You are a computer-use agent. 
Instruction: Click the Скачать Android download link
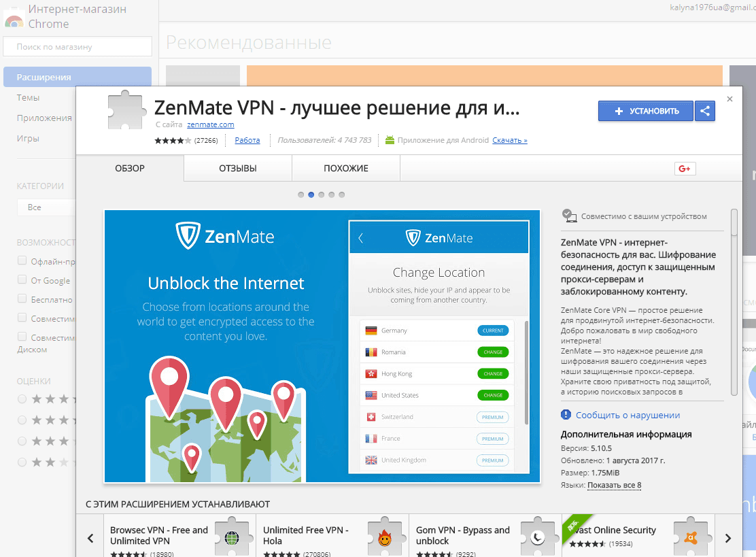tap(510, 140)
